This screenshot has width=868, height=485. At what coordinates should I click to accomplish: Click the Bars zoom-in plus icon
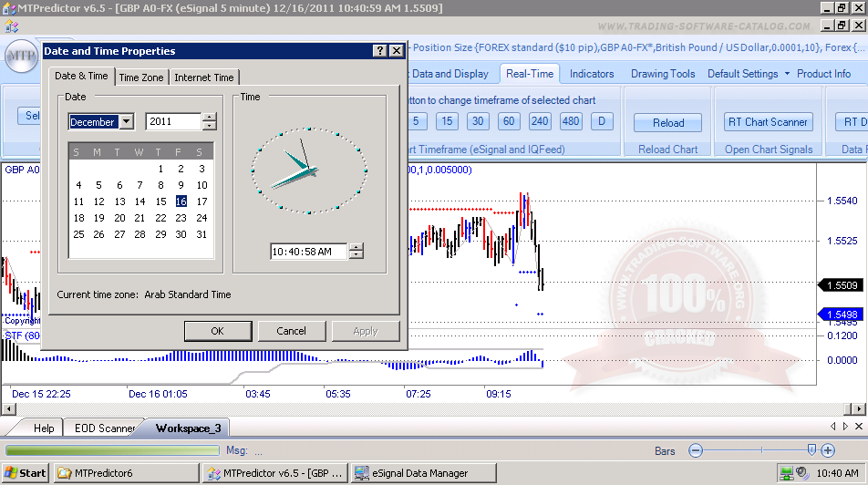[828, 450]
